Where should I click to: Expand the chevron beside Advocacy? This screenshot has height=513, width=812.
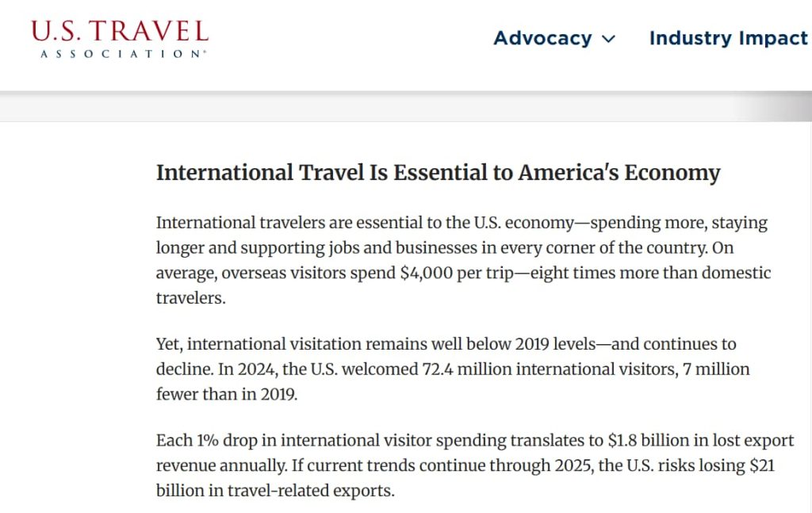(609, 39)
